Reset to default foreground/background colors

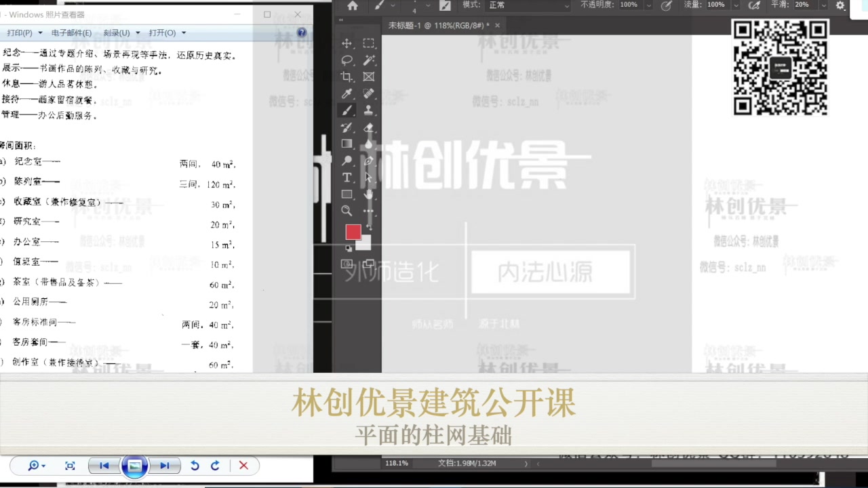click(x=349, y=249)
